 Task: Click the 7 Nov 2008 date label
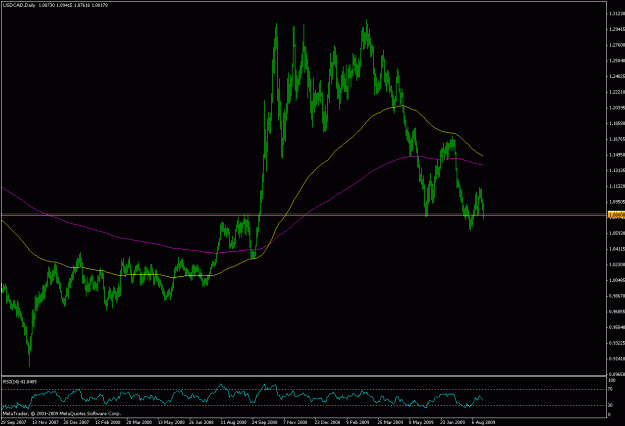pos(295,422)
